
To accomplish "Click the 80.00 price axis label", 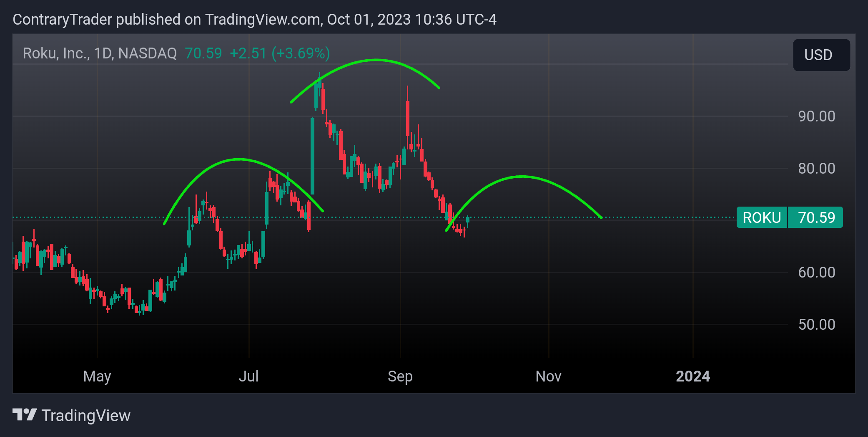I will [x=816, y=168].
